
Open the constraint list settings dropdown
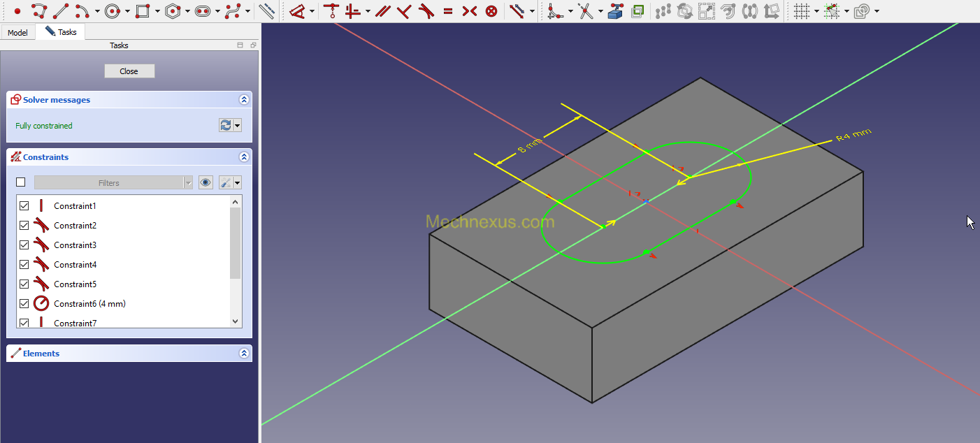[x=238, y=183]
